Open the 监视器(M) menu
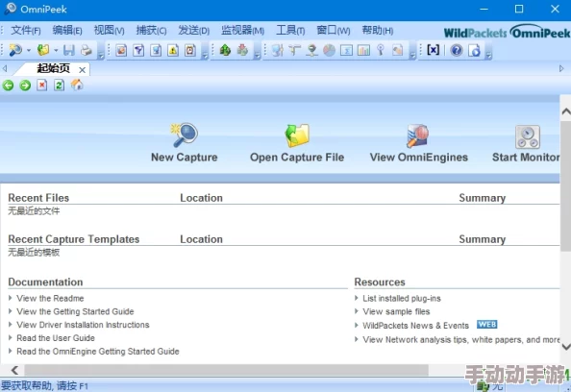Viewport: 571px width, 392px height. coord(242,30)
